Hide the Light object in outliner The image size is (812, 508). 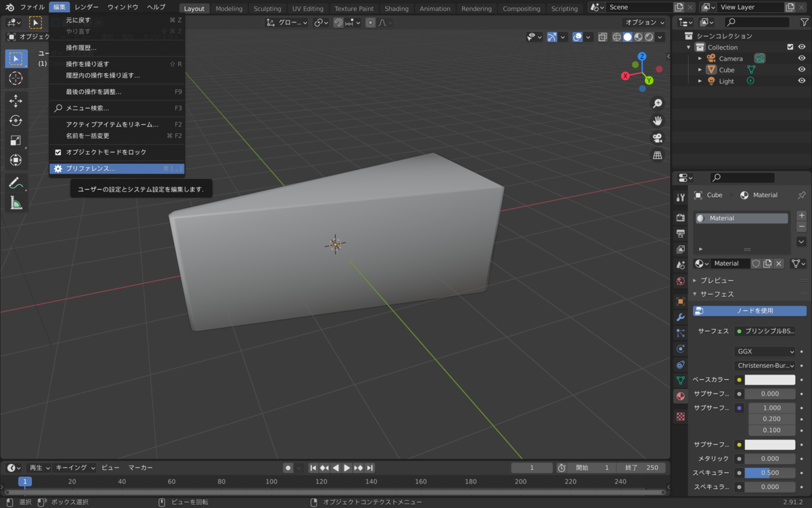click(802, 81)
